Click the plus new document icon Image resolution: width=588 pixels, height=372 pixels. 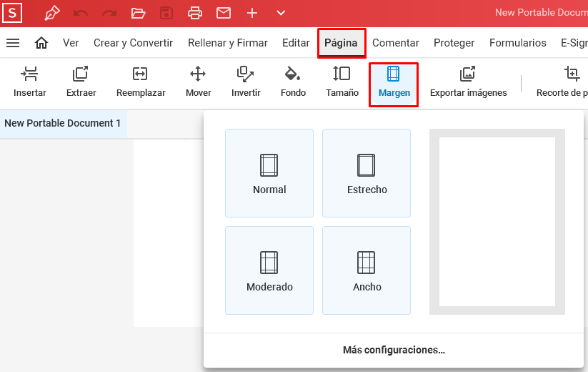(252, 13)
